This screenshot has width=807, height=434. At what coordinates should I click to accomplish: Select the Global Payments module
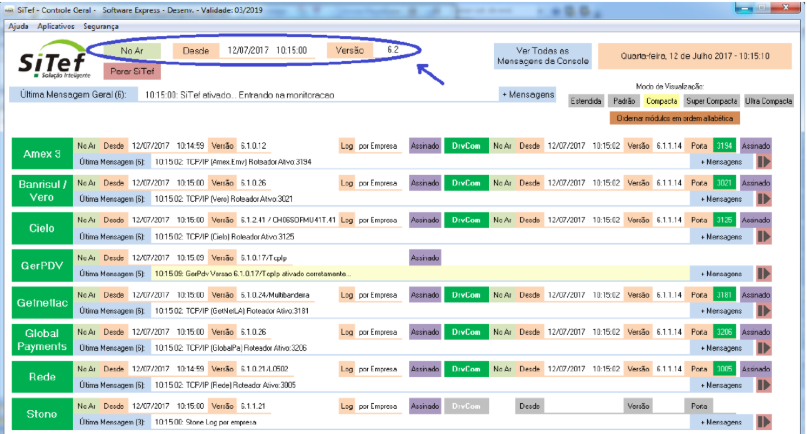pos(42,340)
